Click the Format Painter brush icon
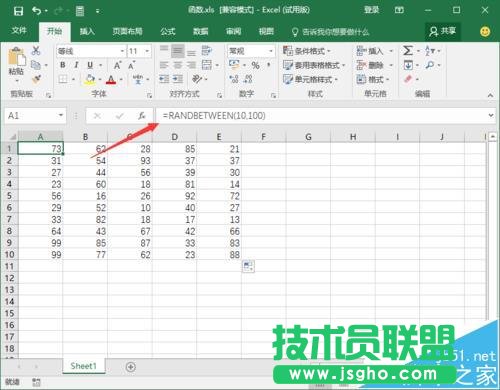This screenshot has height=390, width=500. [36, 79]
